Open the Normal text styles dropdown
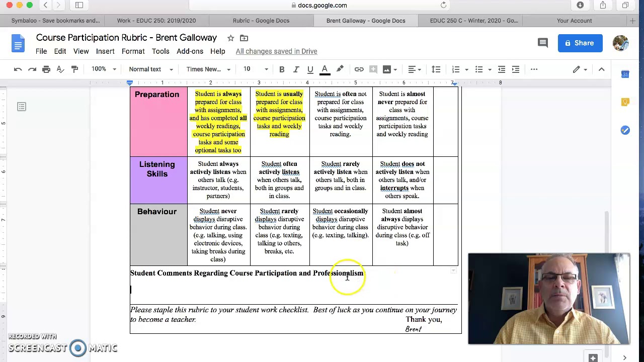The image size is (644, 362). pyautogui.click(x=151, y=69)
